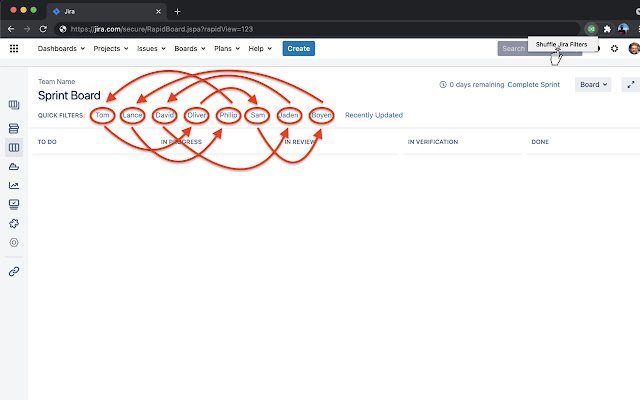
Task: Open the Reports chart icon
Action: coord(14,186)
